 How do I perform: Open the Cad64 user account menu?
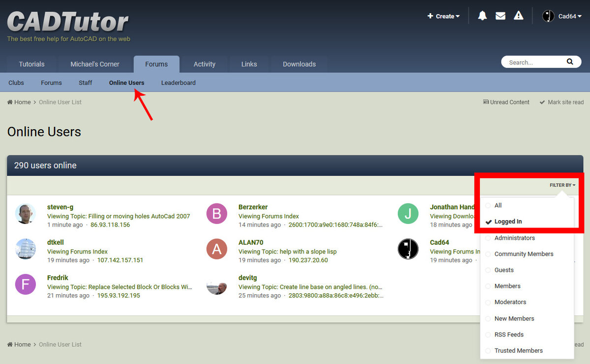click(x=562, y=16)
